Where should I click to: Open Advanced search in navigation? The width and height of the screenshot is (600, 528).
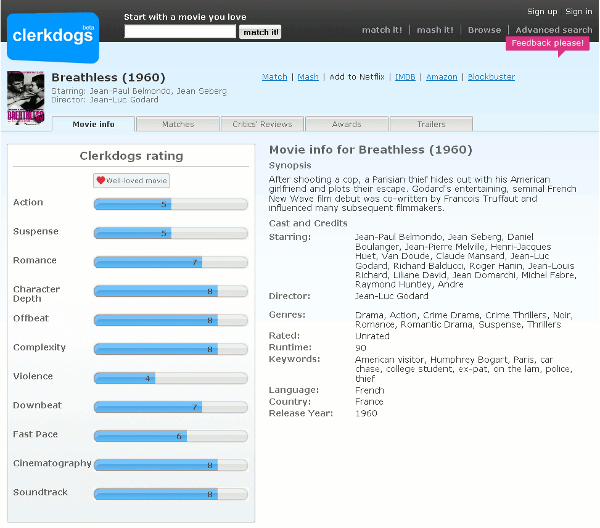pyautogui.click(x=554, y=30)
